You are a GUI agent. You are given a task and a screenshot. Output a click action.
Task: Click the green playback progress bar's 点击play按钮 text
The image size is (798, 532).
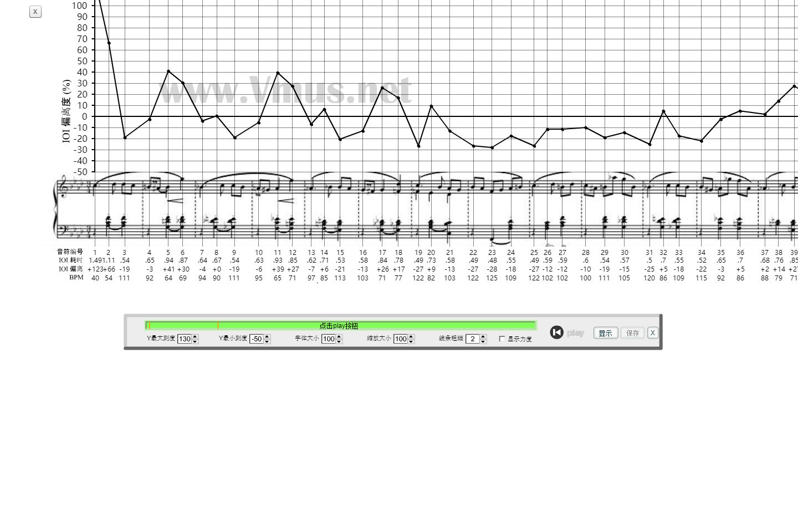point(339,326)
